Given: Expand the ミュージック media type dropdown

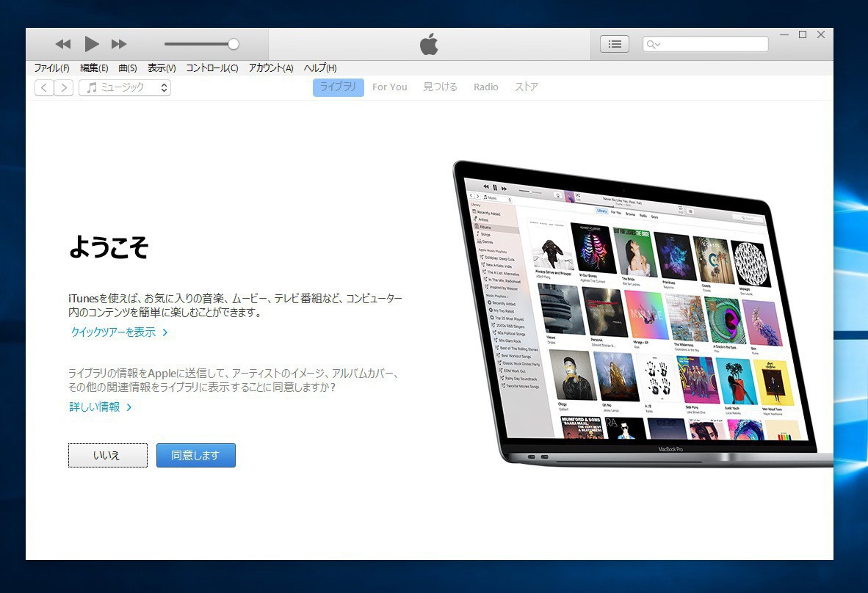Looking at the screenshot, I should [x=125, y=87].
